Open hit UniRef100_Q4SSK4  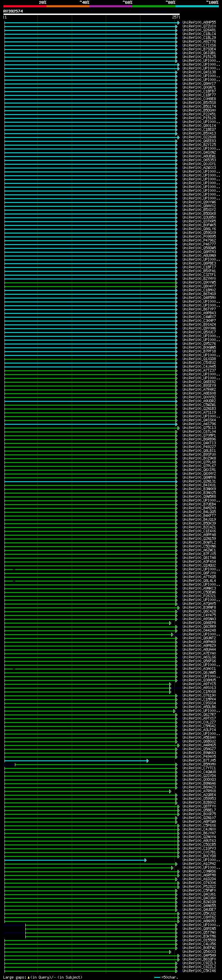pyautogui.click(x=199, y=420)
